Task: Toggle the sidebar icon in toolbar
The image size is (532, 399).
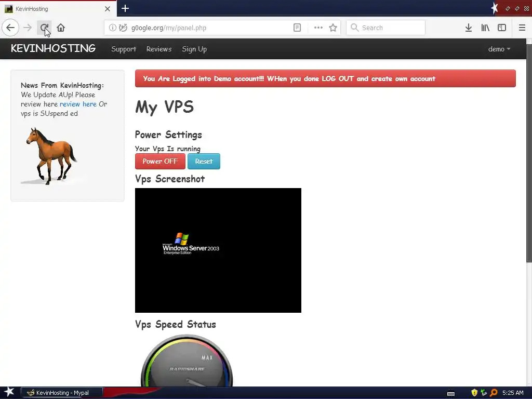Action: click(502, 28)
